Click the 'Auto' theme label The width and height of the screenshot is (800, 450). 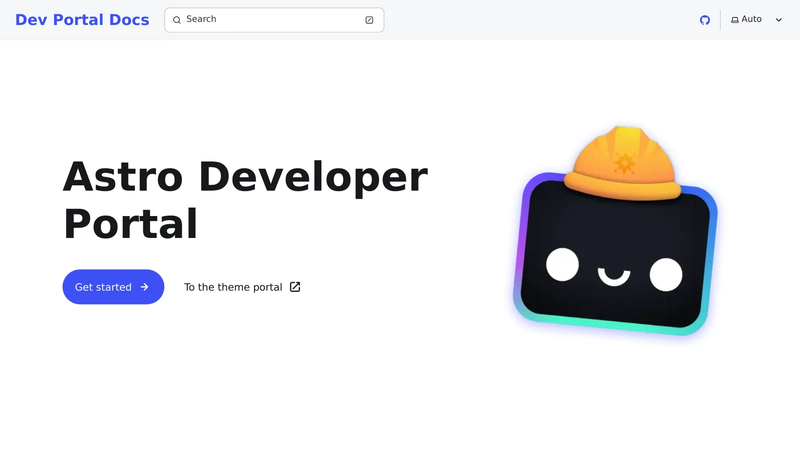pyautogui.click(x=751, y=19)
